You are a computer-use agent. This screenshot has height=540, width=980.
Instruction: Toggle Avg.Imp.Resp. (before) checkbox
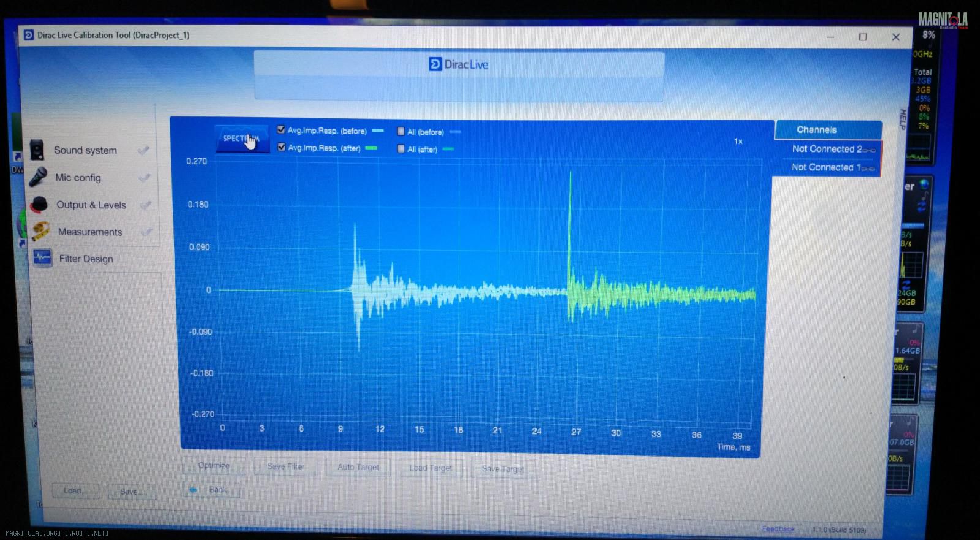[281, 130]
